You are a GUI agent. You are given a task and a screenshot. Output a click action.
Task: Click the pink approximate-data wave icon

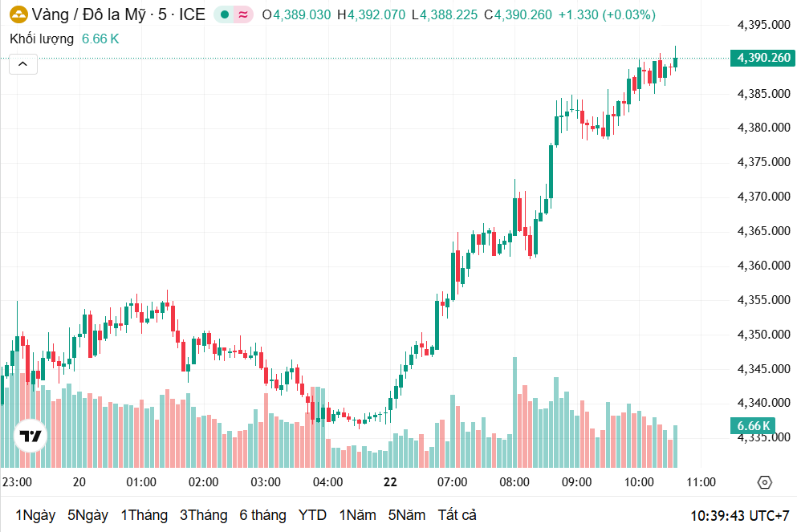click(242, 14)
